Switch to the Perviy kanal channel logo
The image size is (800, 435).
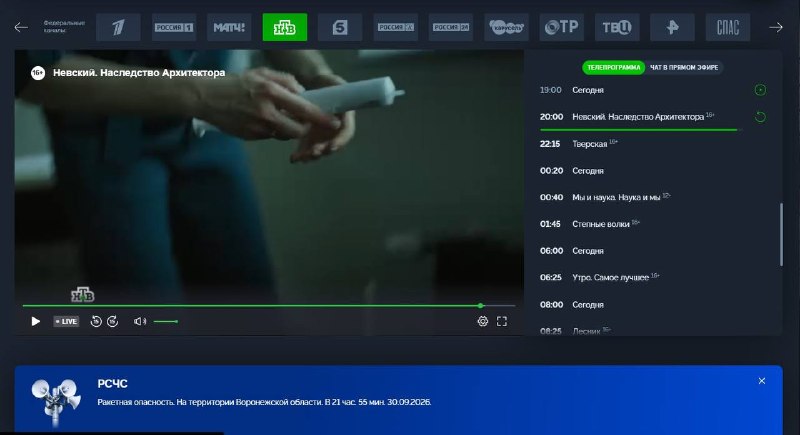tap(118, 27)
